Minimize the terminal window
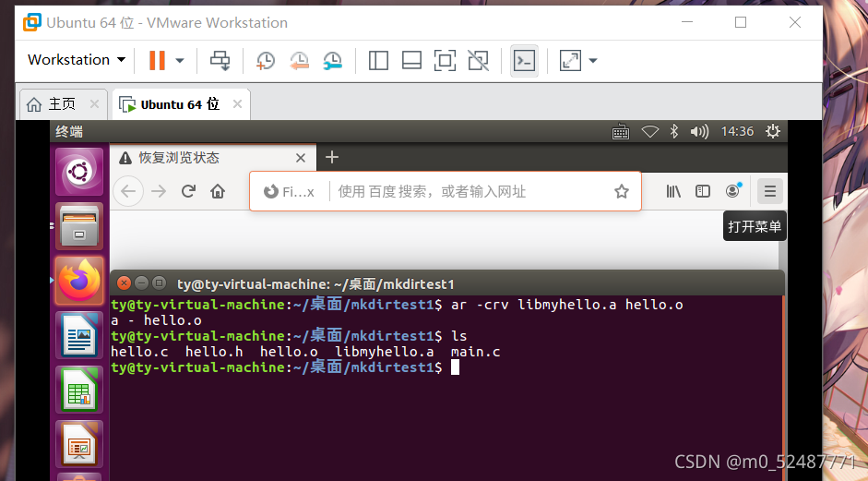 coord(141,283)
